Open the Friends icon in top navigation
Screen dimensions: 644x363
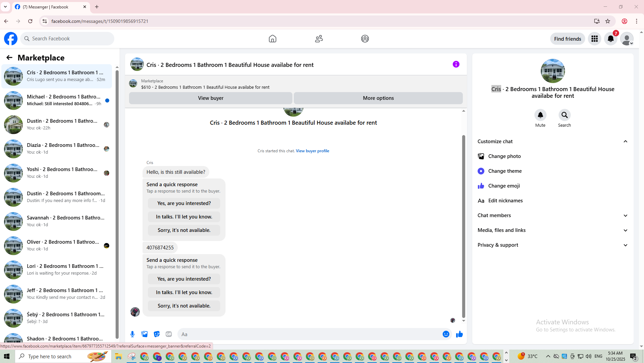(x=319, y=39)
